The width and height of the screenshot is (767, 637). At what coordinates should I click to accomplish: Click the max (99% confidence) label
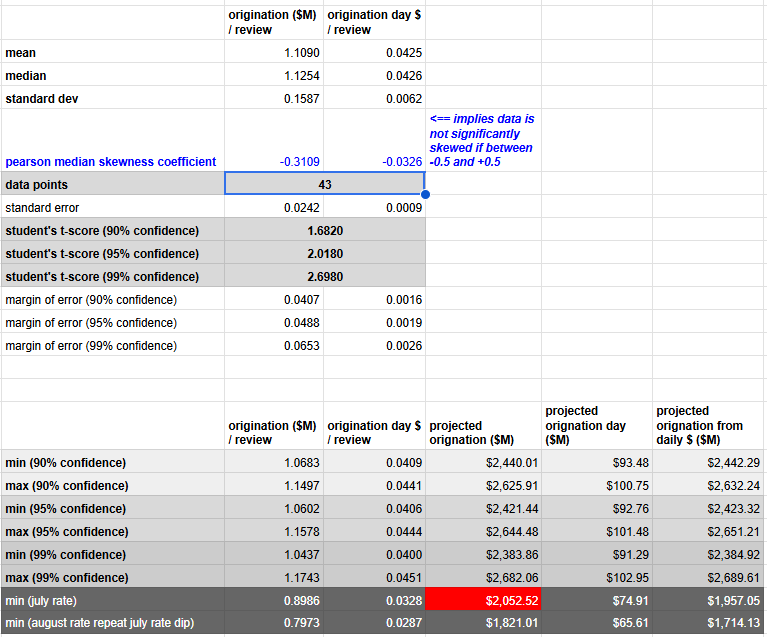67,577
